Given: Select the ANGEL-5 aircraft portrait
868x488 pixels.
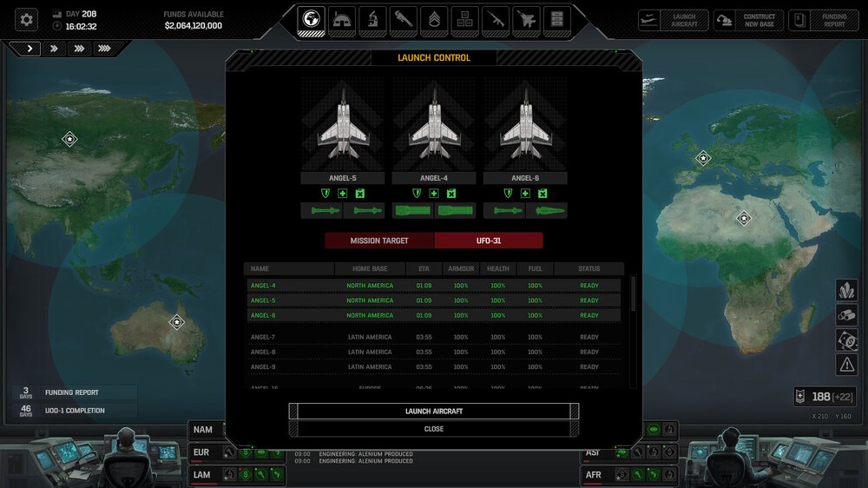Looking at the screenshot, I should click(343, 124).
